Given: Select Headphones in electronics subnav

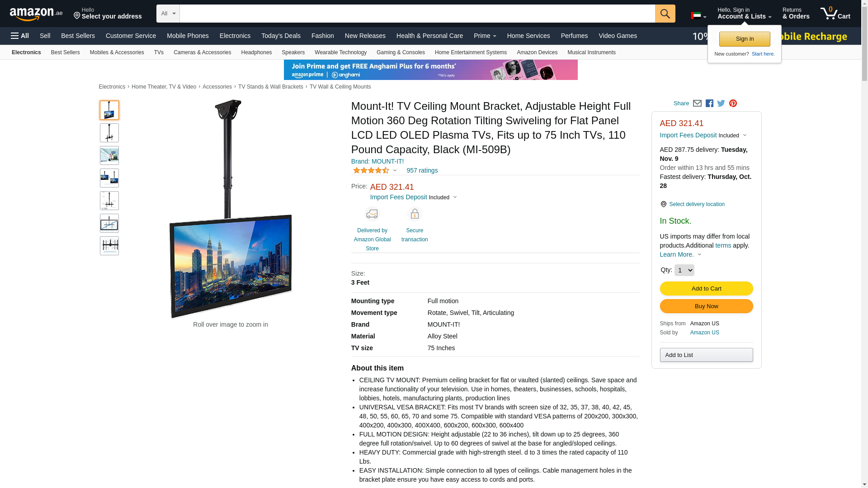Looking at the screenshot, I should pos(256,52).
